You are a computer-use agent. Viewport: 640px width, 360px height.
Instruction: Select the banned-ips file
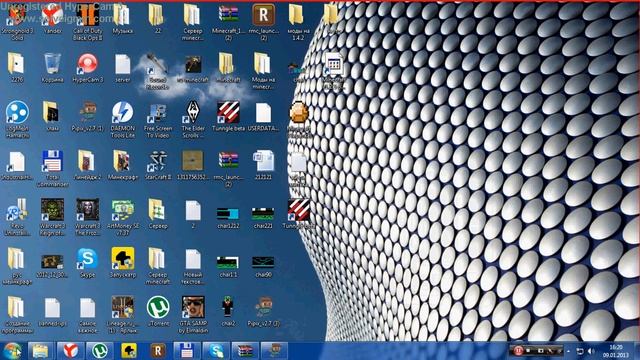coord(52,311)
